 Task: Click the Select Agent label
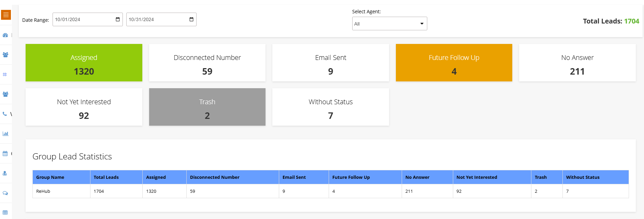click(x=367, y=12)
